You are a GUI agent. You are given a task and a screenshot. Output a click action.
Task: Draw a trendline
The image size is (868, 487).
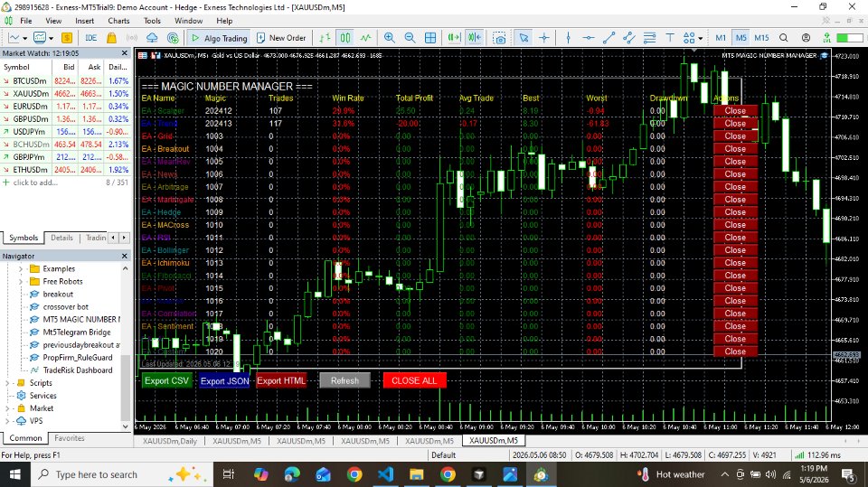(x=609, y=38)
